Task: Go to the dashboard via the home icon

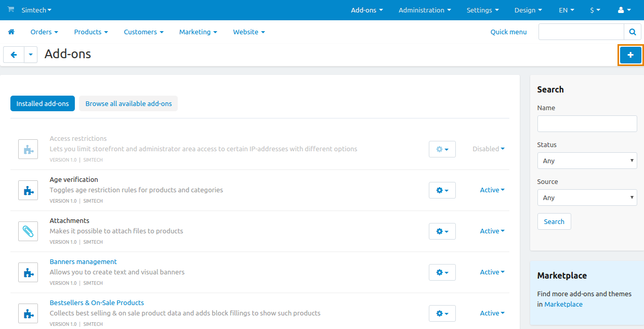Action: click(11, 32)
